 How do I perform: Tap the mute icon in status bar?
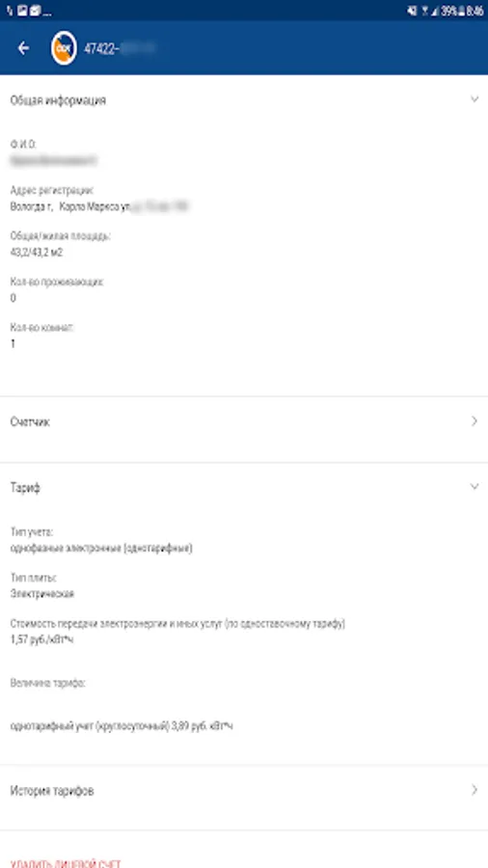click(x=412, y=11)
